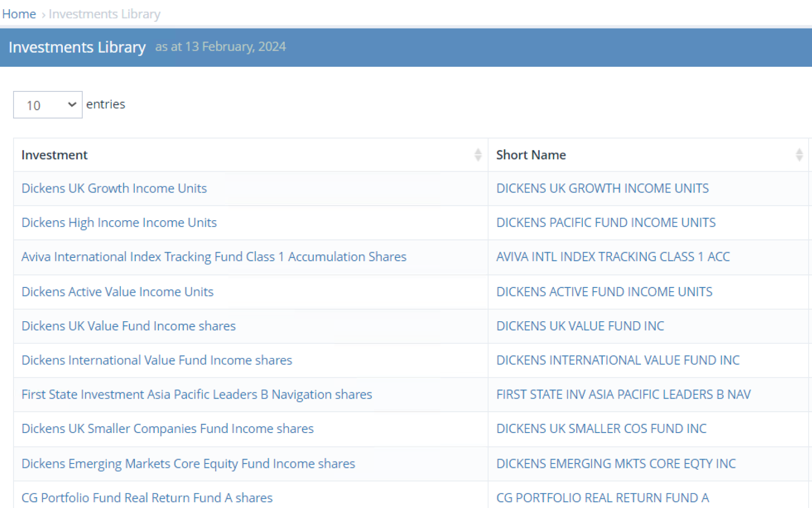The height and width of the screenshot is (508, 812).
Task: View Dickens UK Value Fund Income shares
Action: pos(129,326)
